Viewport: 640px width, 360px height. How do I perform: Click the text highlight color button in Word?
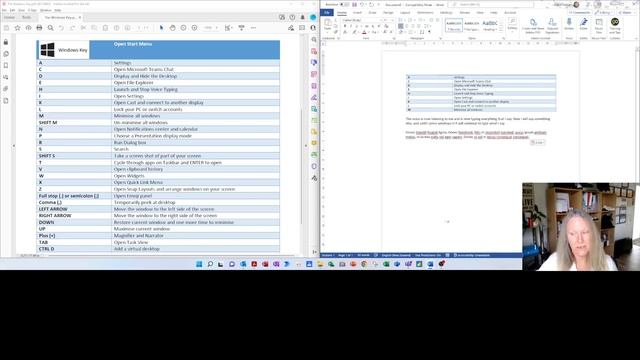354,32
